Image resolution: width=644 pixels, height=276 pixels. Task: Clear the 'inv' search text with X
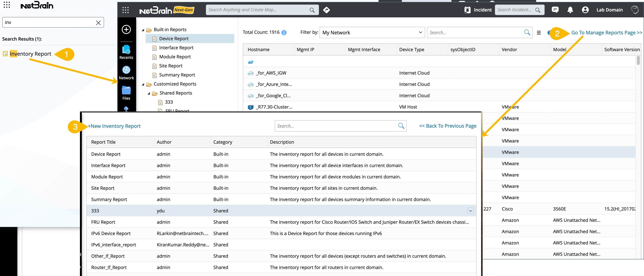coord(98,22)
